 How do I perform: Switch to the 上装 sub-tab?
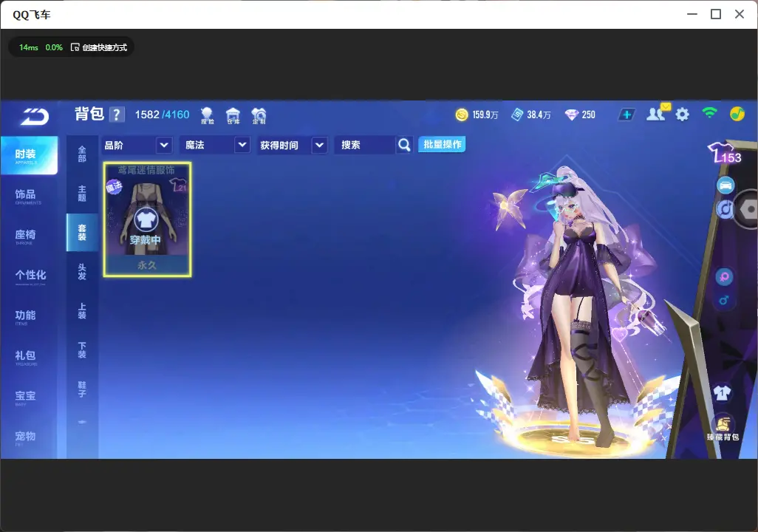82,311
